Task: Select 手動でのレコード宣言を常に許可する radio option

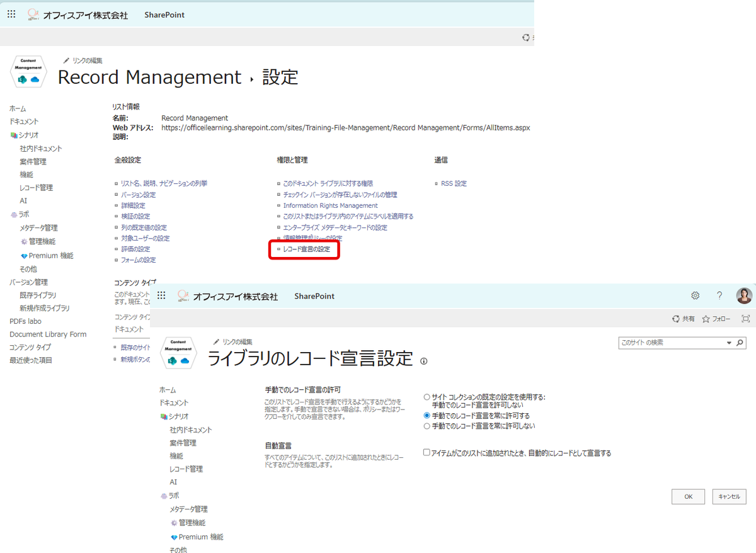Action: click(x=427, y=416)
